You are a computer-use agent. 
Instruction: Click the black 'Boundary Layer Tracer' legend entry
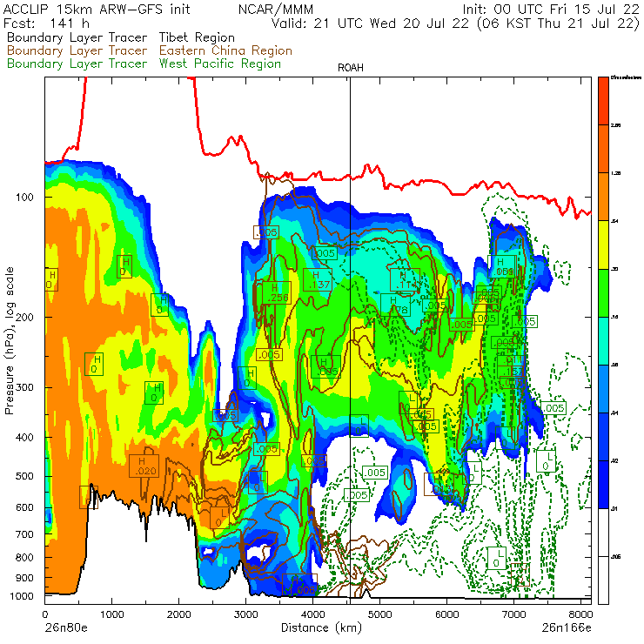[77, 37]
